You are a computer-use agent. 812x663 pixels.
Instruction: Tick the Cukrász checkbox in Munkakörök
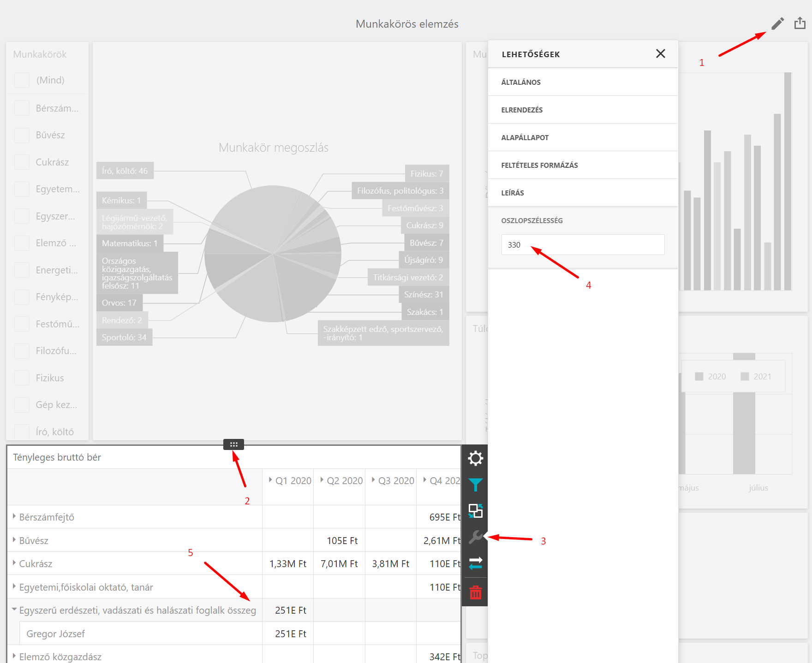tap(22, 162)
